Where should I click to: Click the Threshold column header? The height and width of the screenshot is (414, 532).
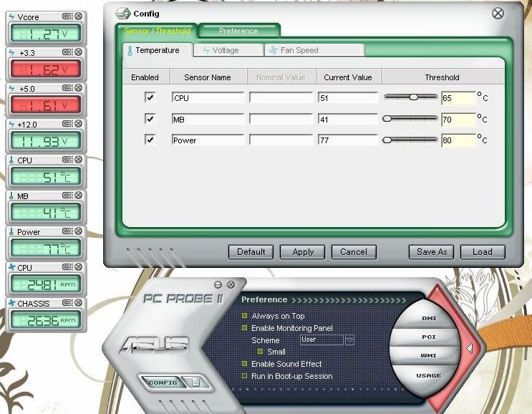point(442,77)
